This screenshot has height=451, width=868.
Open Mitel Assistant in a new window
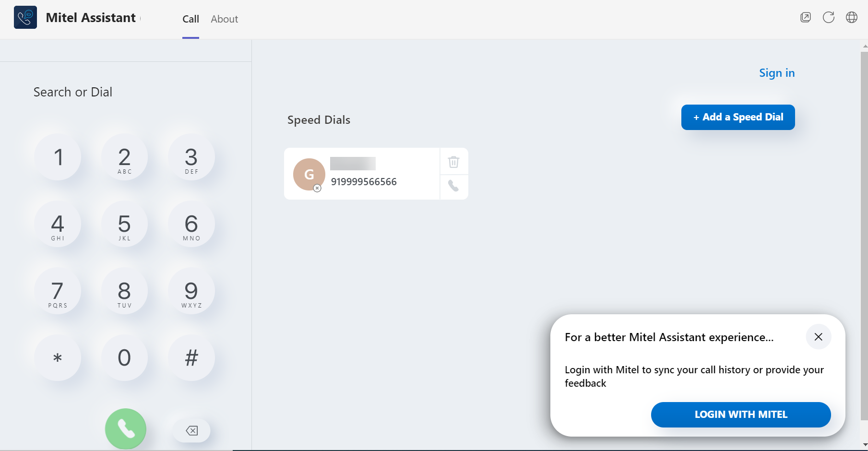tap(805, 17)
